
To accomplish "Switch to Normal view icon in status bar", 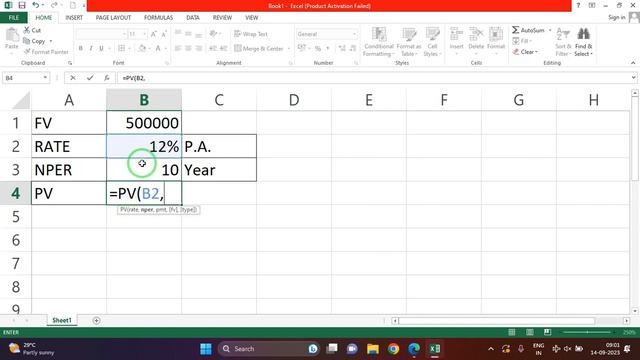I will pos(511,332).
